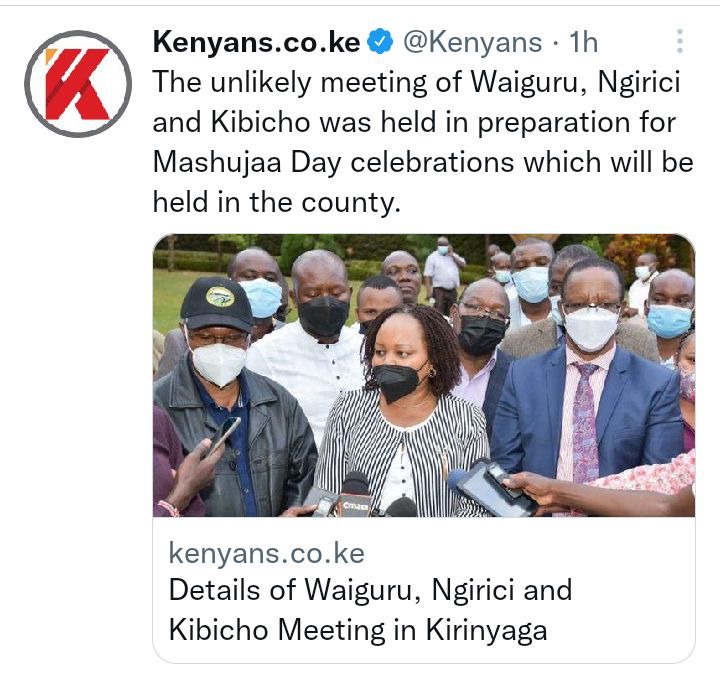Click the recording phone at the photo's lower right
The image size is (720, 680).
tap(489, 487)
